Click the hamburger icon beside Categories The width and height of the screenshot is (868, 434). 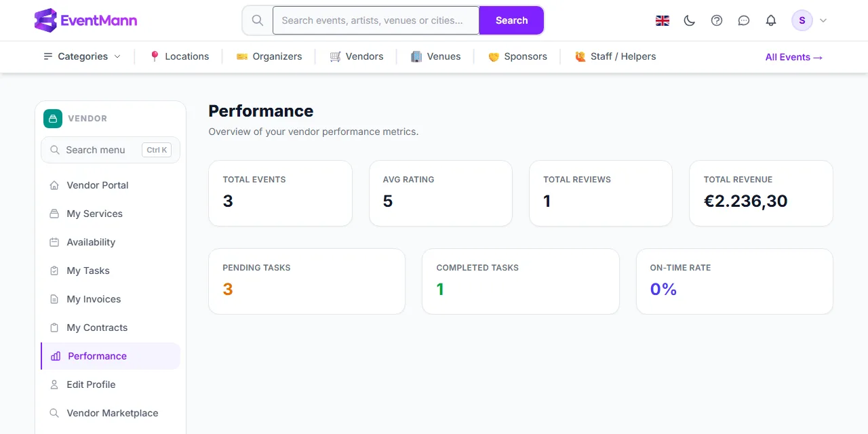(x=48, y=56)
